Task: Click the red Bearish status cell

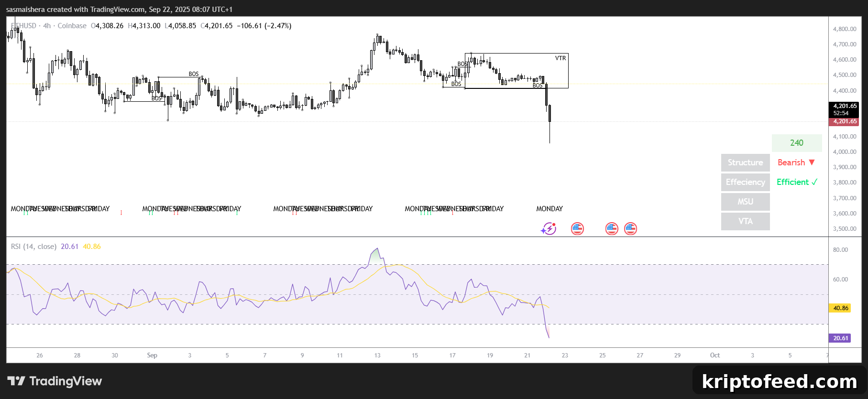Action: (796, 162)
